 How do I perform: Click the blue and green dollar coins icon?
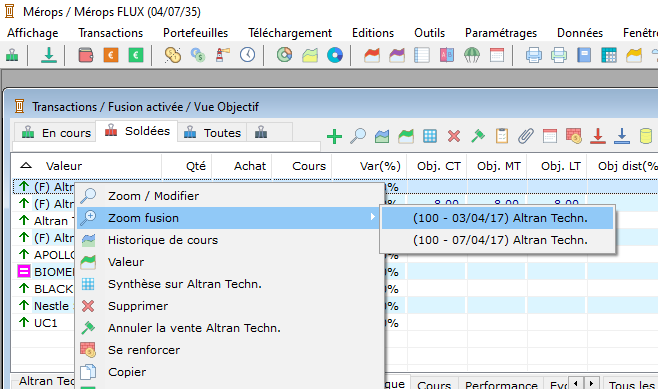pyautogui.click(x=198, y=55)
